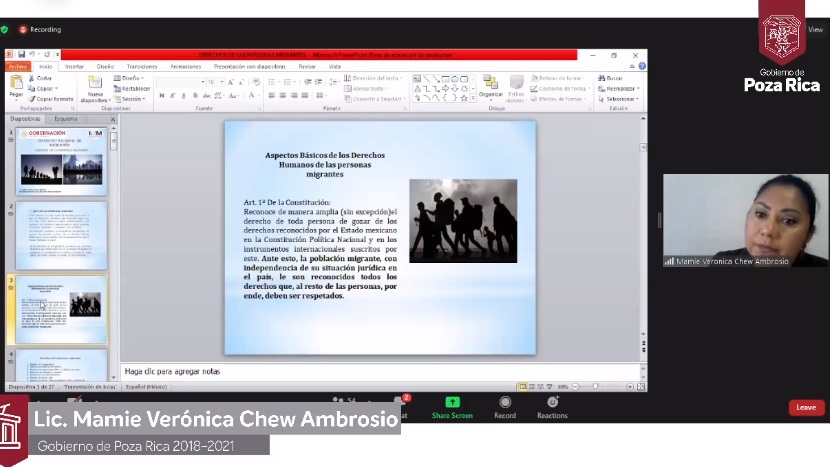This screenshot has width=830, height=468.
Task: Click the red Leave button
Action: point(806,407)
